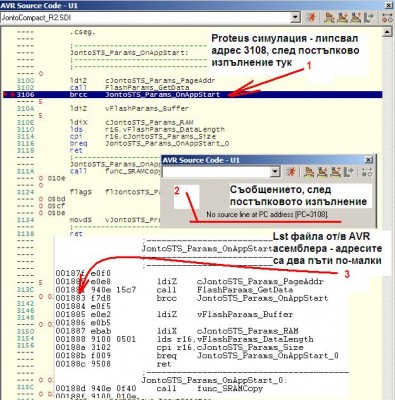
Task: Click Step Into icon in main window toolbar
Action: point(342,17)
